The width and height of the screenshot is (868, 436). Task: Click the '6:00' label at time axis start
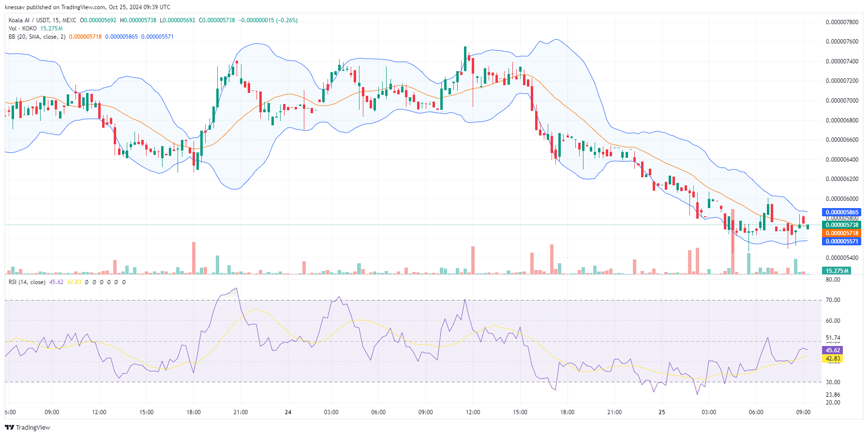pos(10,412)
